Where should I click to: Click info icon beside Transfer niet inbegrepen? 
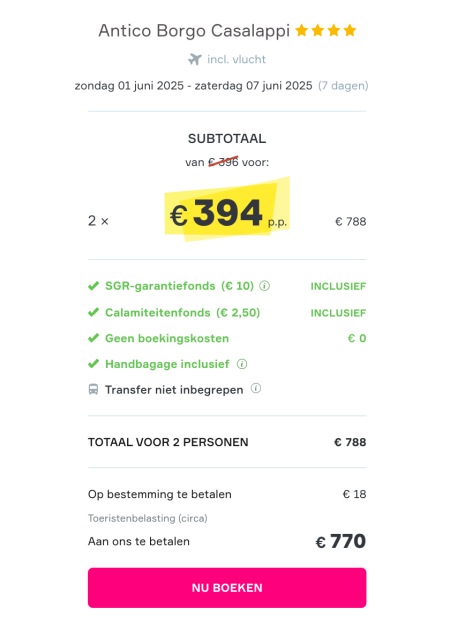(x=256, y=389)
